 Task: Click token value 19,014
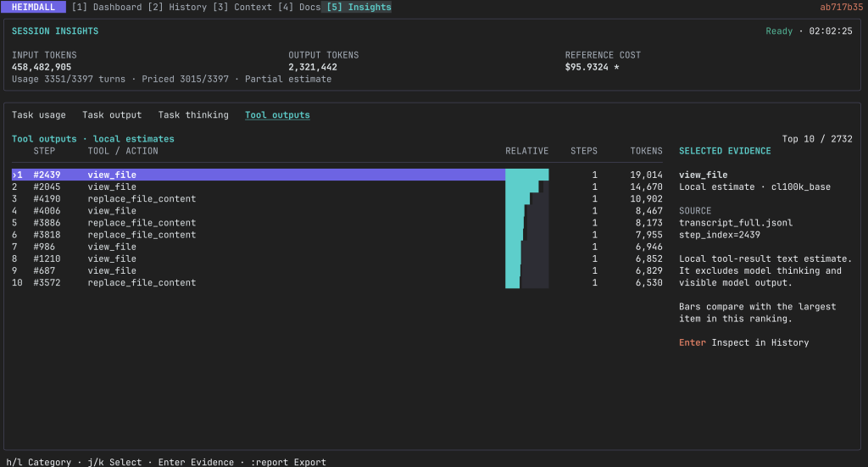647,175
